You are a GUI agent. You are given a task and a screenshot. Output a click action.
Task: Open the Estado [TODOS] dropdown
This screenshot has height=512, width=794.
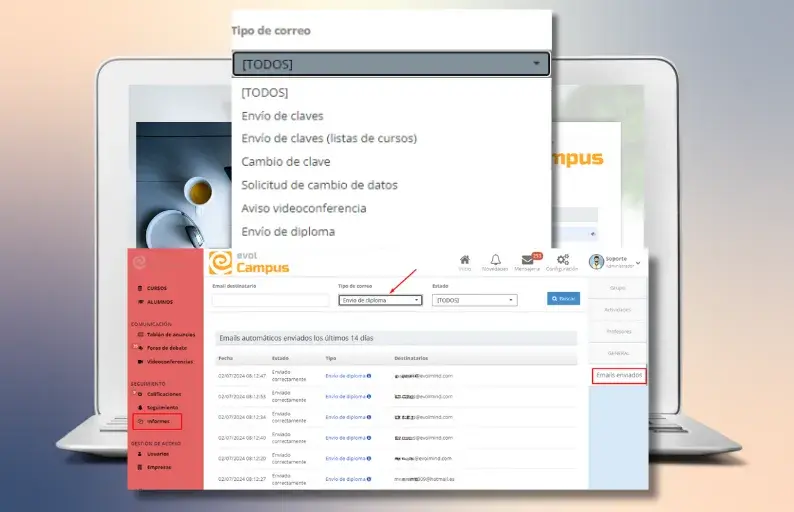(474, 300)
